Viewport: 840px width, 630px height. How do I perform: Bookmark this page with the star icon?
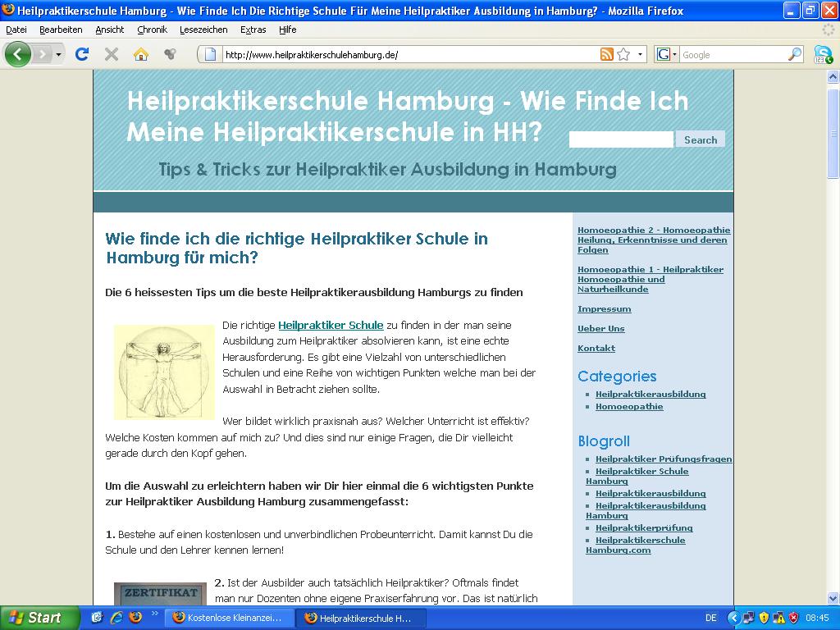[x=623, y=54]
